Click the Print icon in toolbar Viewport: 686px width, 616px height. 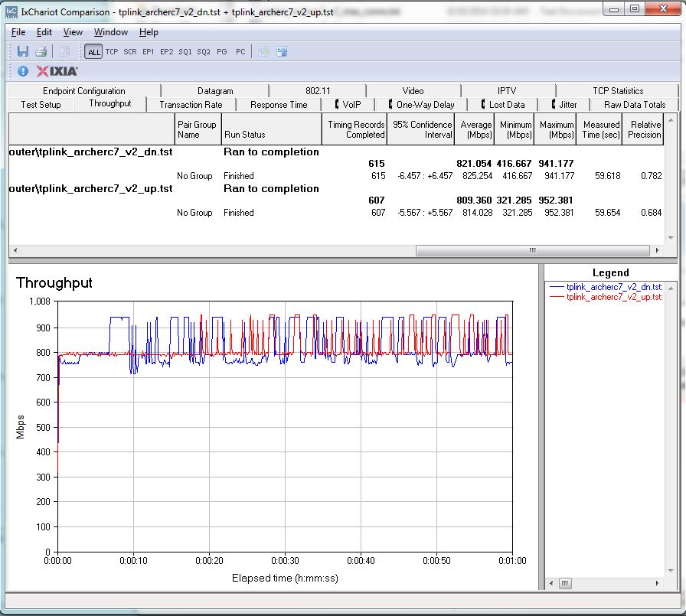[x=41, y=51]
